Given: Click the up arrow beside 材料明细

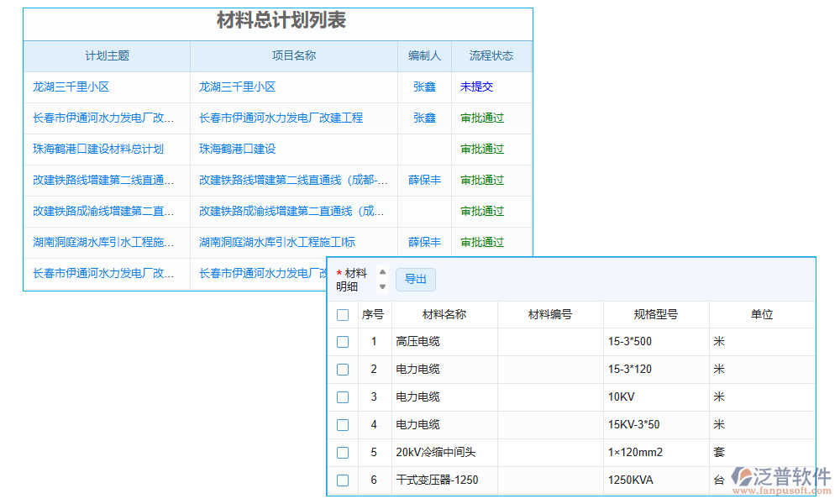Looking at the screenshot, I should click(x=381, y=272).
